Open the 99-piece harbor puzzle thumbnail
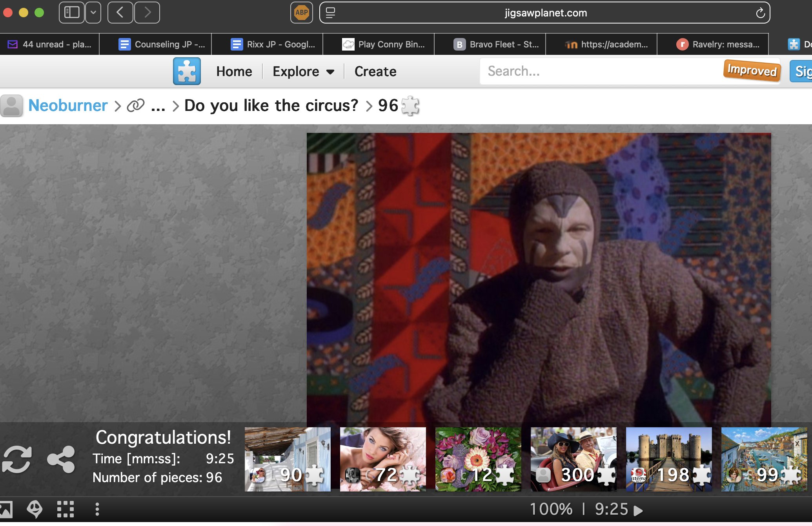Screen dimensions: 812x526 (764, 459)
